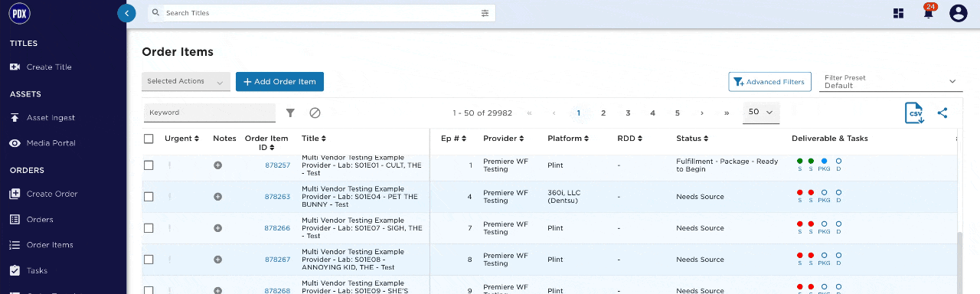Viewport: 980px width, 294px height.
Task: Open Create Title in sidebar
Action: (x=49, y=67)
